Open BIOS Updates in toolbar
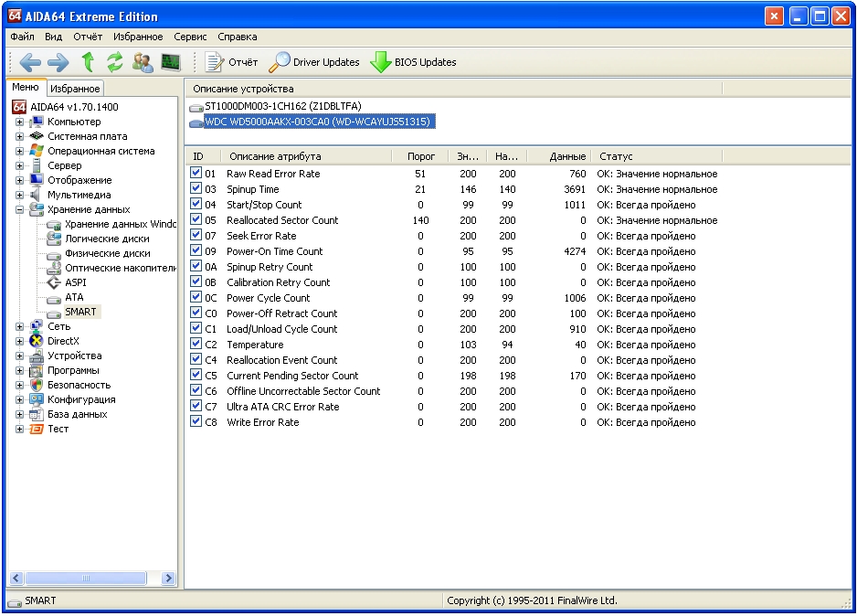Image resolution: width=857 pixels, height=616 pixels. (x=413, y=62)
